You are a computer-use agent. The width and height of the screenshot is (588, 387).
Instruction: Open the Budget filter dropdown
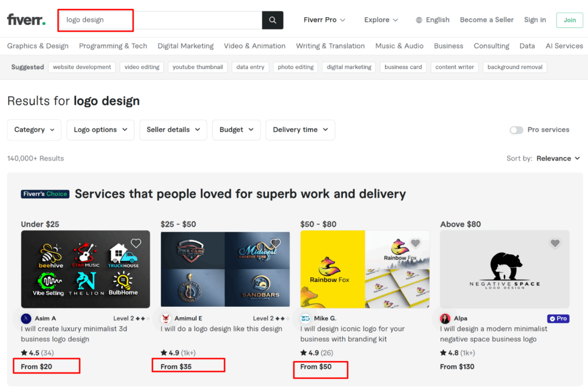coord(237,130)
